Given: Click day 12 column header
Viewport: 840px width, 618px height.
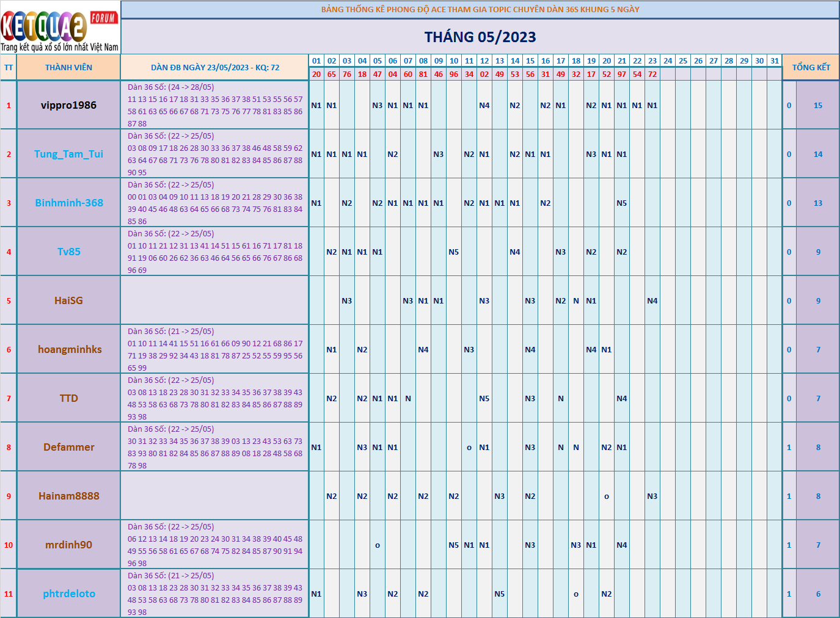Looking at the screenshot, I should [484, 61].
